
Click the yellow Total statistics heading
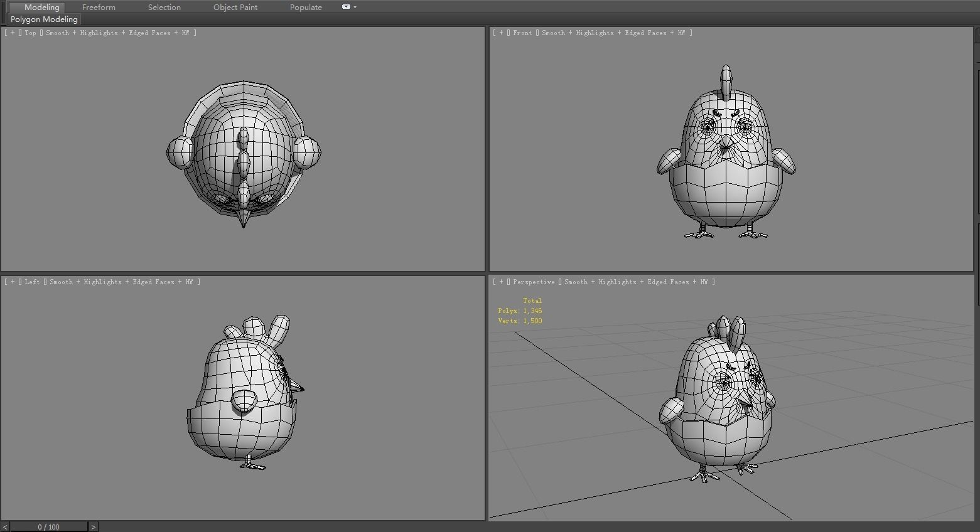532,301
